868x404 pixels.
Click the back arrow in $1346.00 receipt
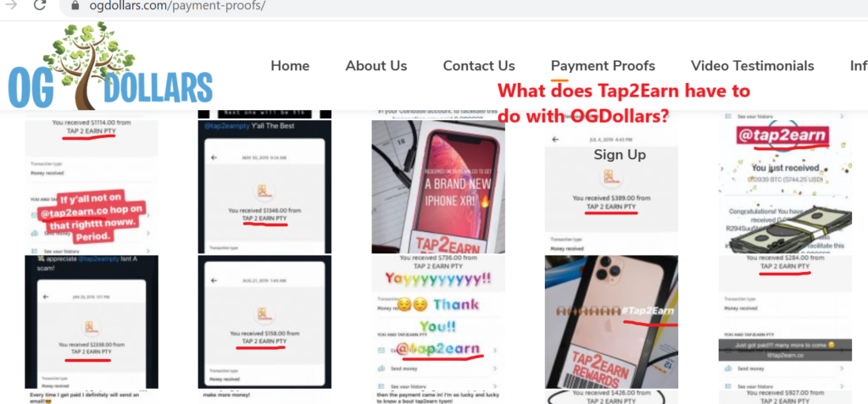click(x=214, y=158)
